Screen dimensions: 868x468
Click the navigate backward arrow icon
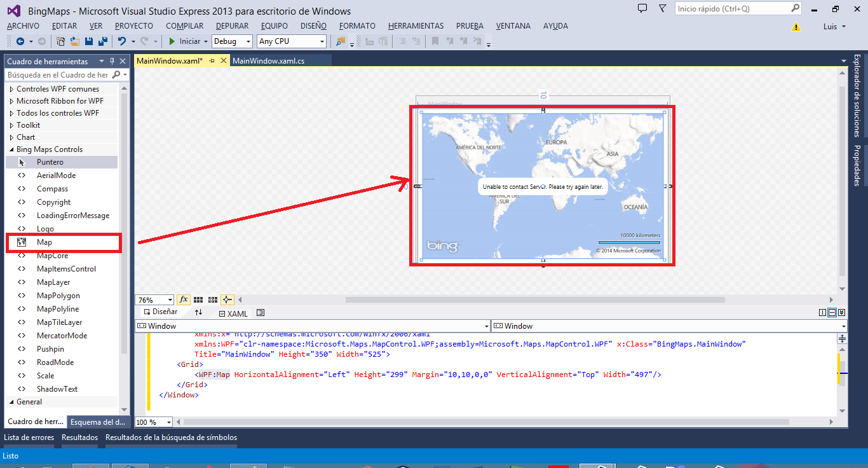tap(19, 41)
